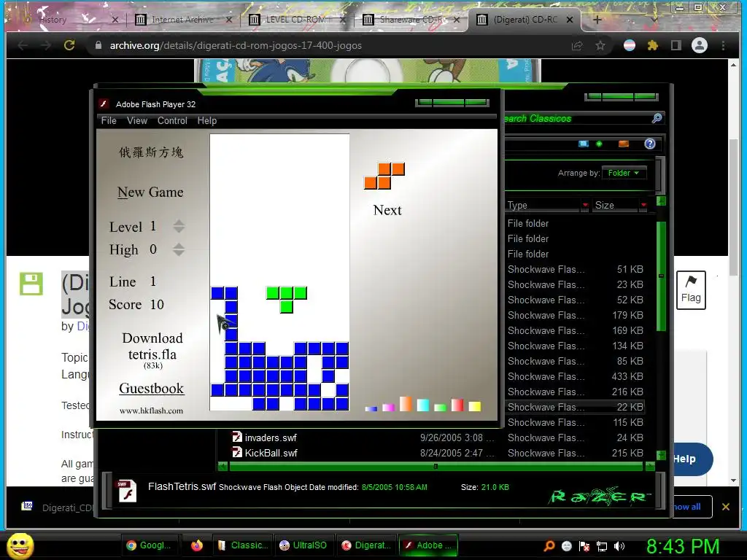
Task: Dismiss the downloads bar with X
Action: pos(726,507)
